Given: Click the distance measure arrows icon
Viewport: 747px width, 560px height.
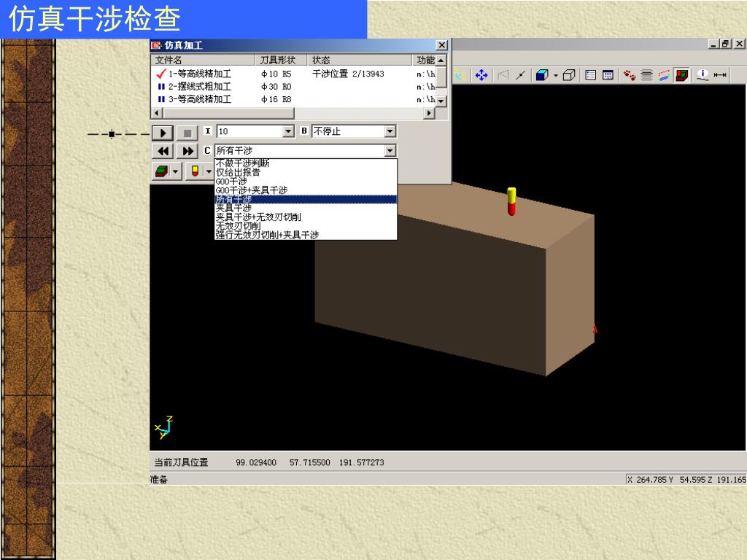Looking at the screenshot, I should click(720, 75).
